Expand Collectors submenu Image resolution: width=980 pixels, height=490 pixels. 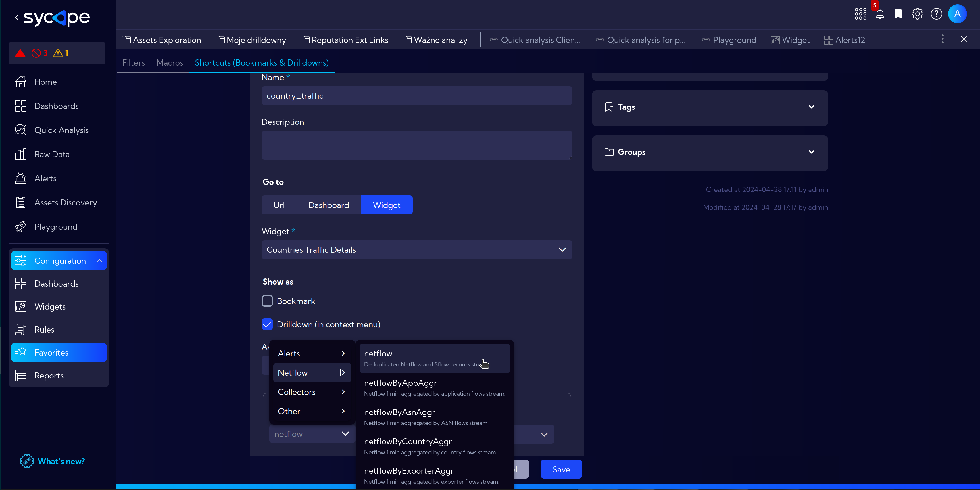click(312, 392)
